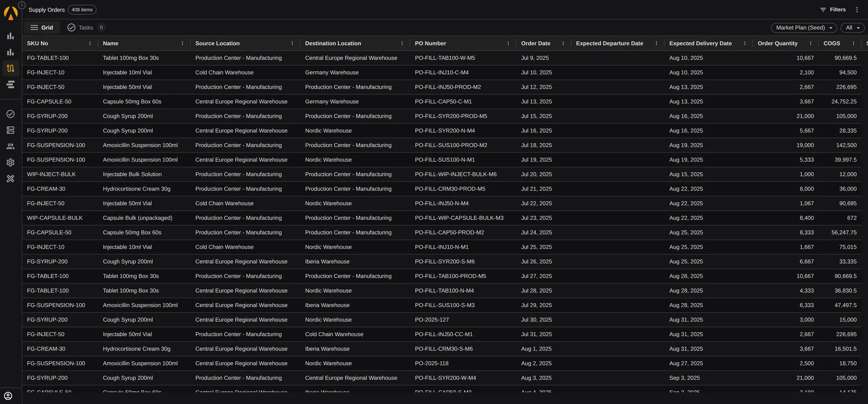The width and height of the screenshot is (868, 404).
Task: Select COGS value 24,752.25
Action: [x=844, y=102]
